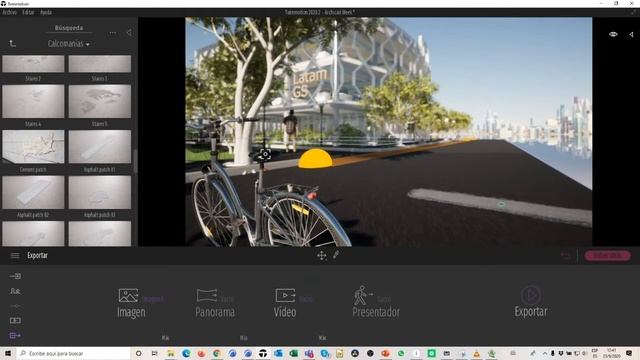Select the Asphalt patch 03 decal
Screen dimensions: 640x360
(x=100, y=192)
